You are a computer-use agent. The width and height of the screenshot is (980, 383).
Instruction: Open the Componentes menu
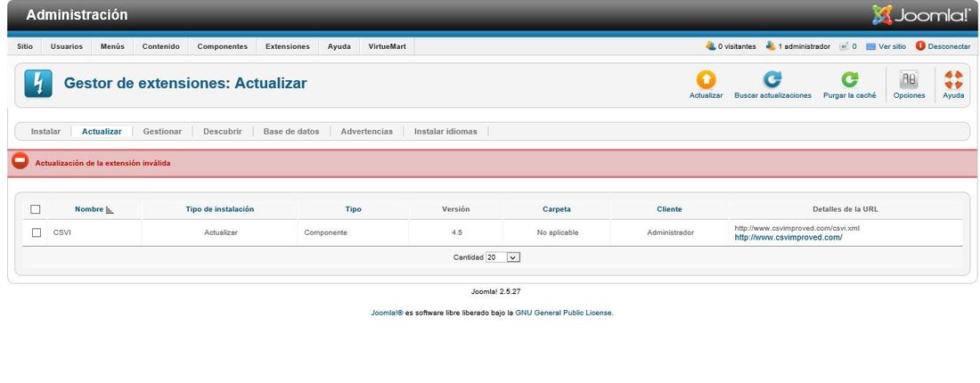[x=222, y=46]
